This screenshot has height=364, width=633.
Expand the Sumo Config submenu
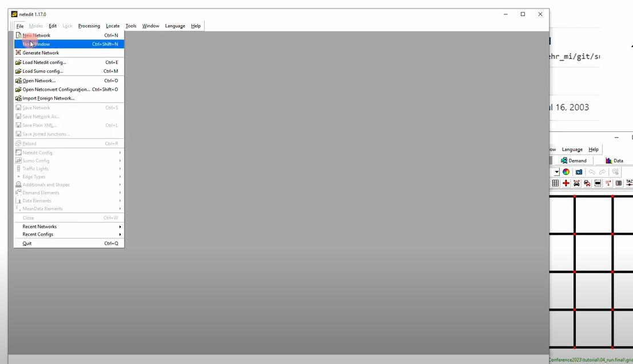click(x=69, y=161)
